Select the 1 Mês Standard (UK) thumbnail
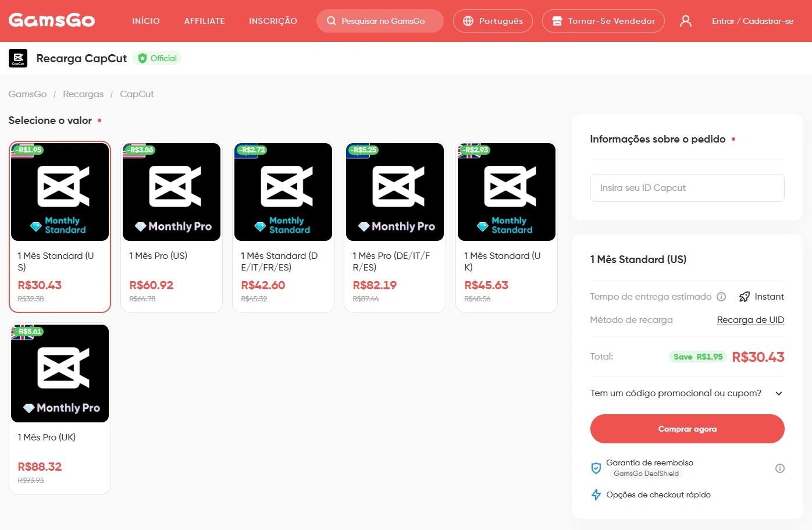Viewport: 812px width, 530px height. [x=507, y=192]
